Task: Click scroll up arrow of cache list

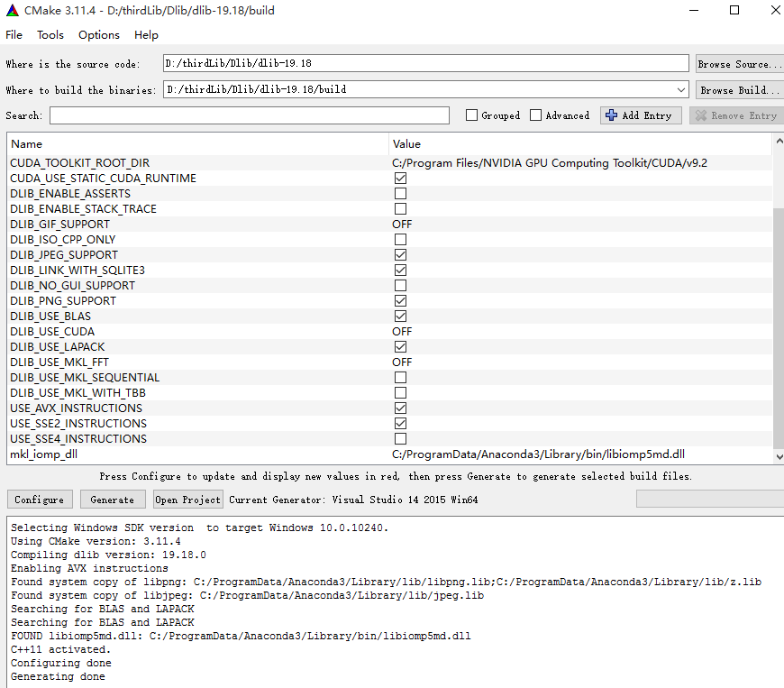Action: pyautogui.click(x=779, y=141)
